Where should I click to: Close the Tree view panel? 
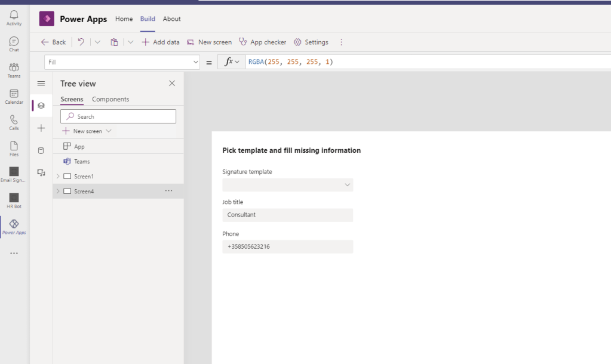(x=172, y=84)
